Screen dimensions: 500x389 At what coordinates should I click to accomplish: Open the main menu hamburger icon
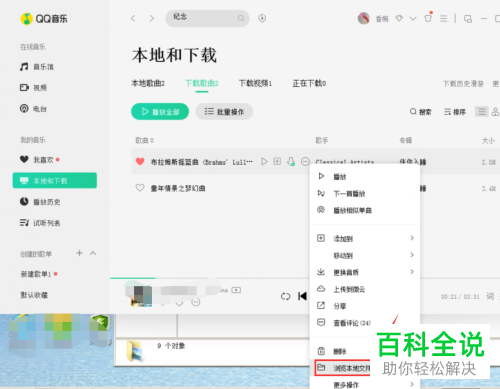click(x=443, y=18)
